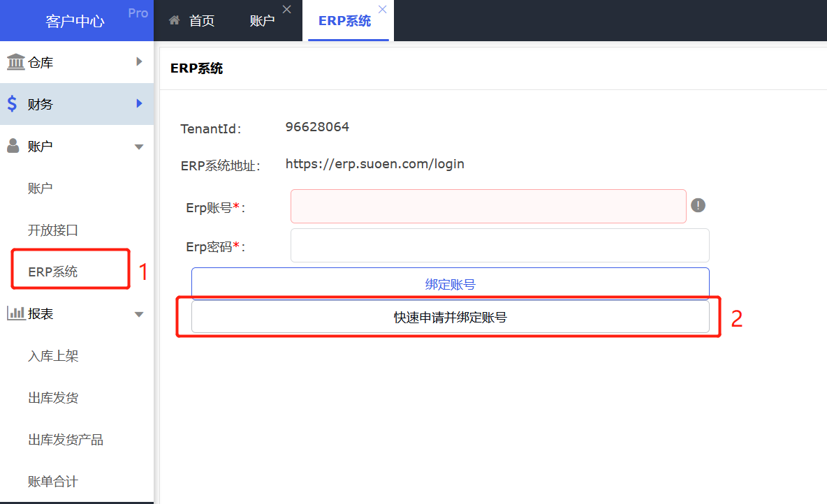Click the 仓库 menu label
Viewport: 827px width, 504px height.
(41, 62)
